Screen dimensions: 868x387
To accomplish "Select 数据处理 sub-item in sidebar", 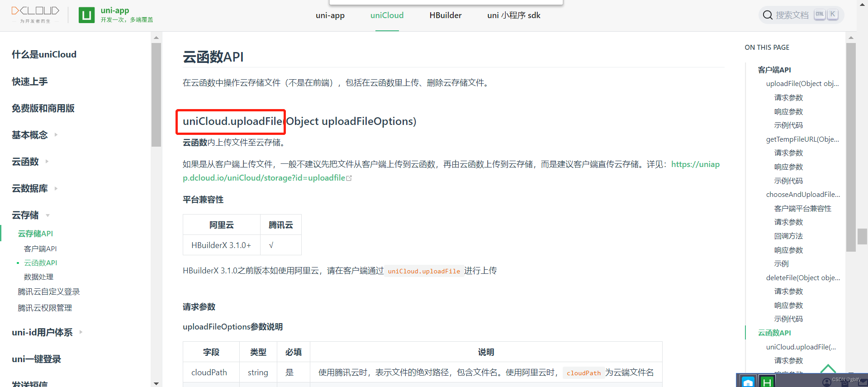I will point(38,277).
